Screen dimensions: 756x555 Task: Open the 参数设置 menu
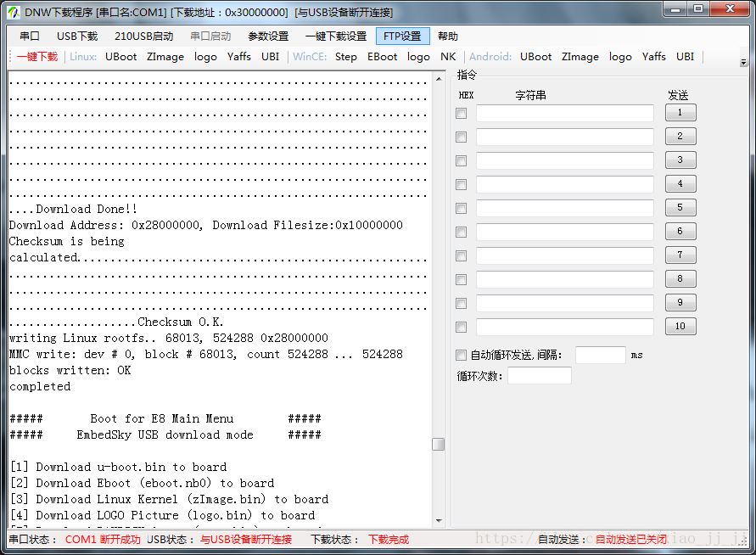click(x=268, y=36)
